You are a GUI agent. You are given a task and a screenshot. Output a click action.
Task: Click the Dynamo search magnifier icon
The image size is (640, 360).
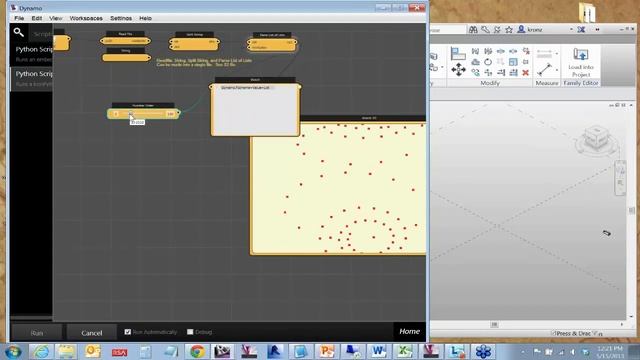tap(18, 32)
